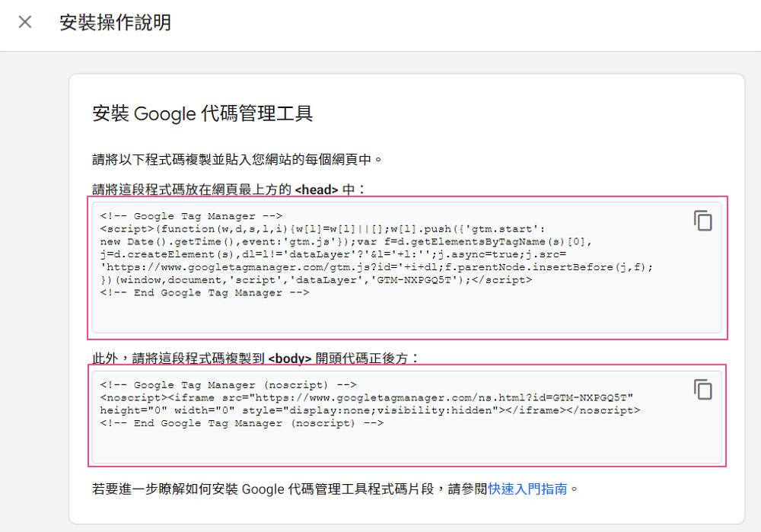Click inside the noscript code box
The width and height of the screenshot is (761, 532).
[406, 416]
